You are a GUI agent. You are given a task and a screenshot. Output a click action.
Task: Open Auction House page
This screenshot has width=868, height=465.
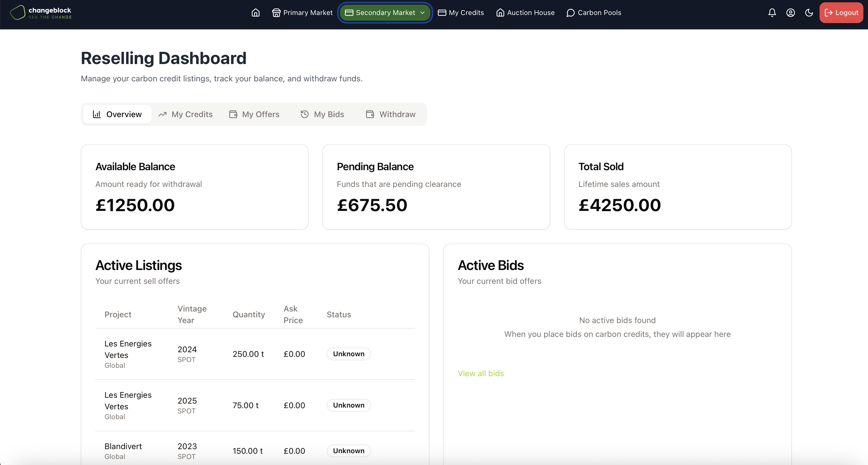point(525,13)
